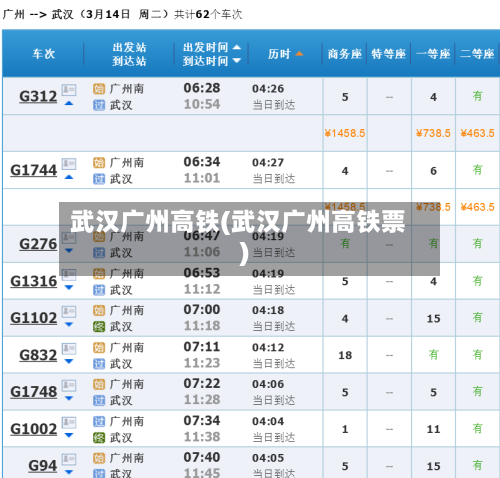Click duration 04:04 for G1002

pos(268,421)
